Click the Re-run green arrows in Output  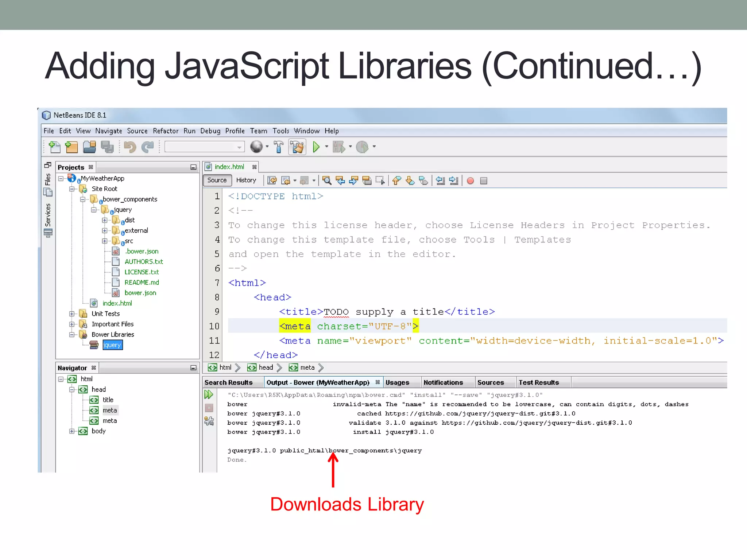209,394
